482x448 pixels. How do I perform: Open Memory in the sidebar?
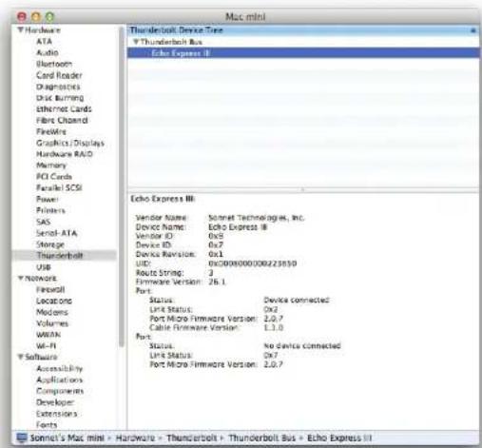tap(51, 166)
